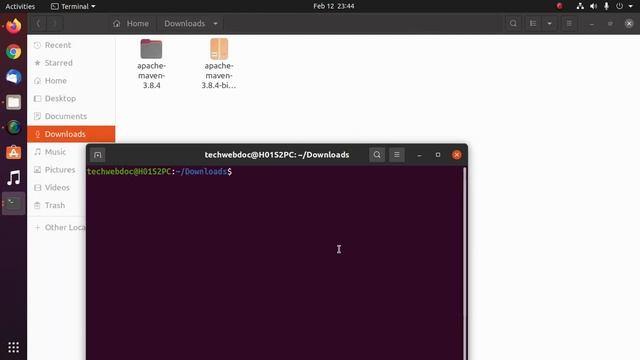
Task: Click search icon in Files header
Action: point(513,24)
